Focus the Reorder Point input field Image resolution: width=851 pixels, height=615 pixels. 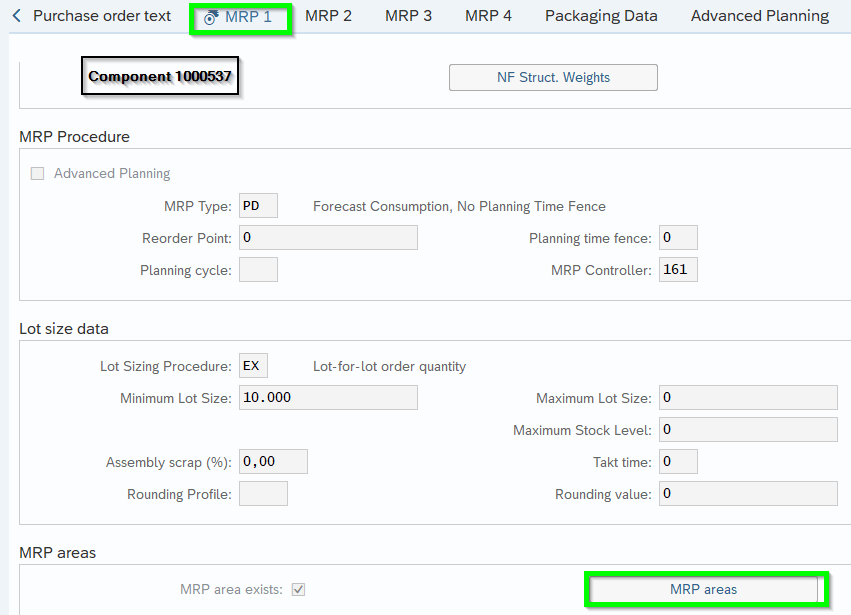327,238
